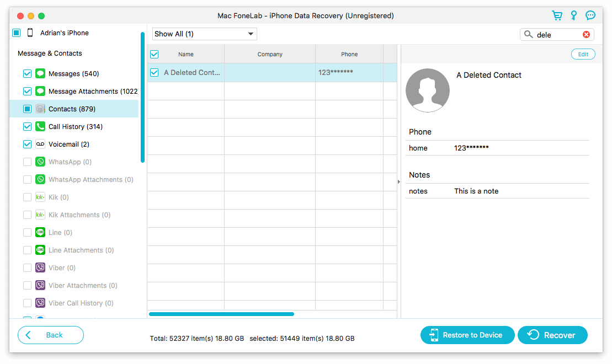This screenshot has width=612, height=364.
Task: Click the WhatsApp Attachments icon
Action: click(40, 179)
